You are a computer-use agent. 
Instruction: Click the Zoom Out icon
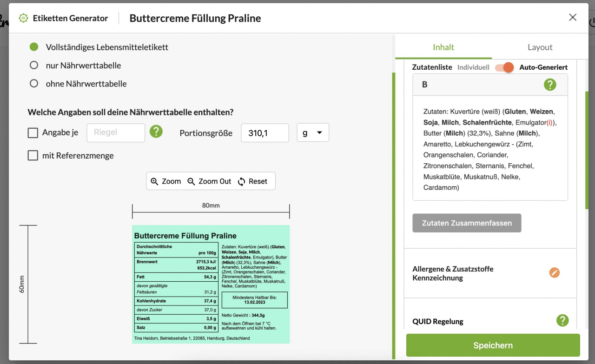click(x=191, y=181)
